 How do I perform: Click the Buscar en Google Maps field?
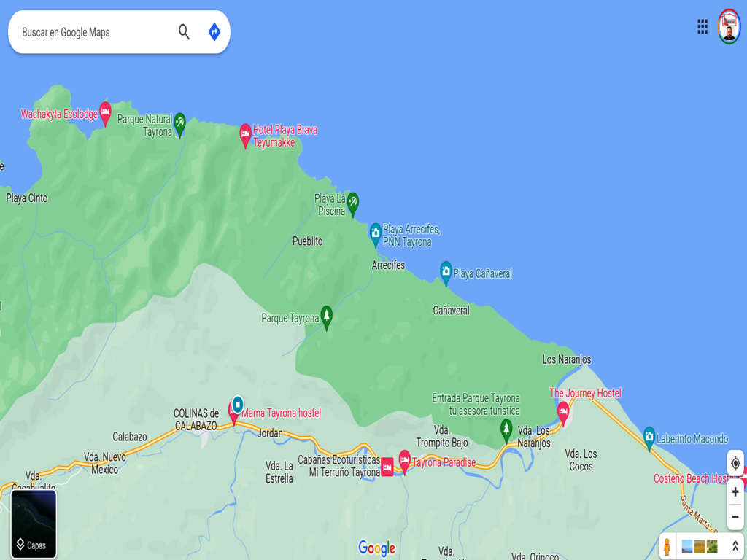[x=95, y=32]
